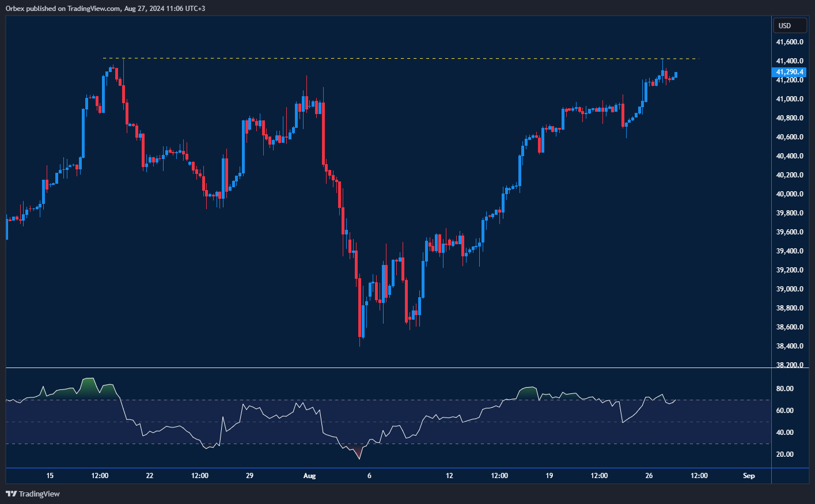
Task: Click the Sep label on the time axis
Action: (749, 476)
